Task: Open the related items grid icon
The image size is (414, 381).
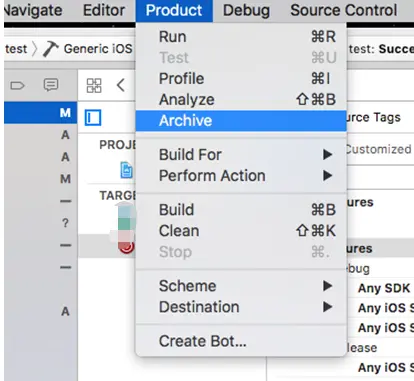Action: click(x=94, y=85)
